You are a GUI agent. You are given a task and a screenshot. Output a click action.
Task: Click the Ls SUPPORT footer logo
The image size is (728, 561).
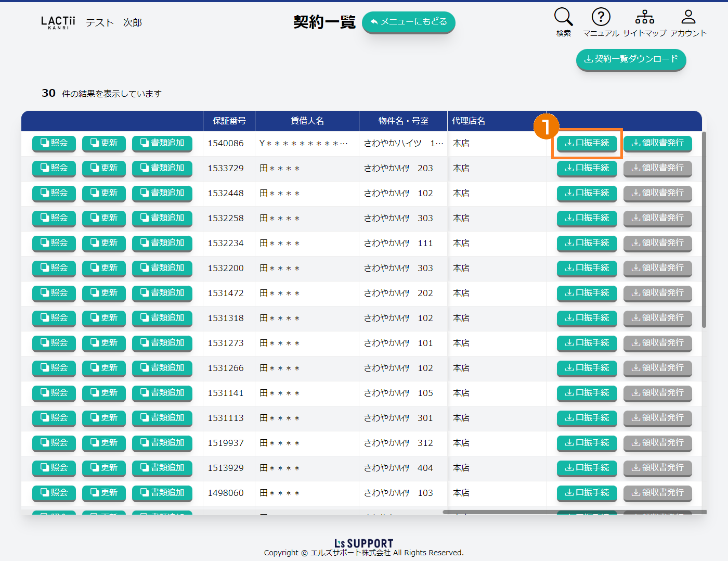pyautogui.click(x=364, y=543)
